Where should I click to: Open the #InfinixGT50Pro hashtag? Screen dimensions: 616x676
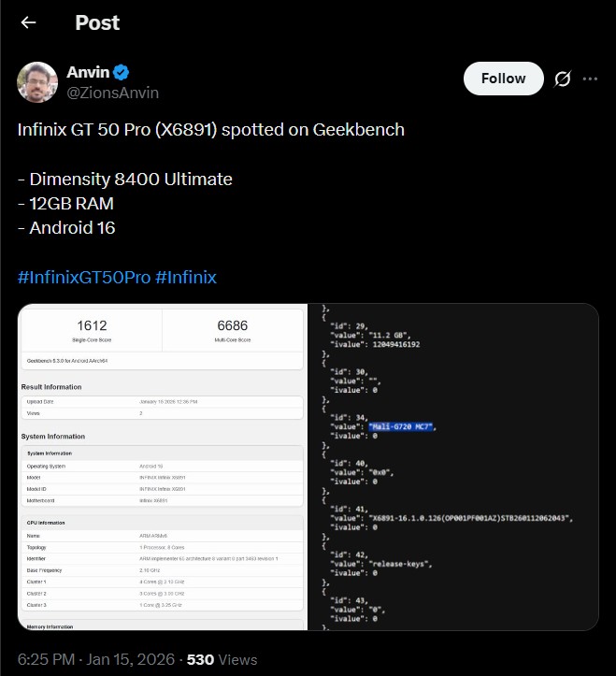pyautogui.click(x=83, y=277)
